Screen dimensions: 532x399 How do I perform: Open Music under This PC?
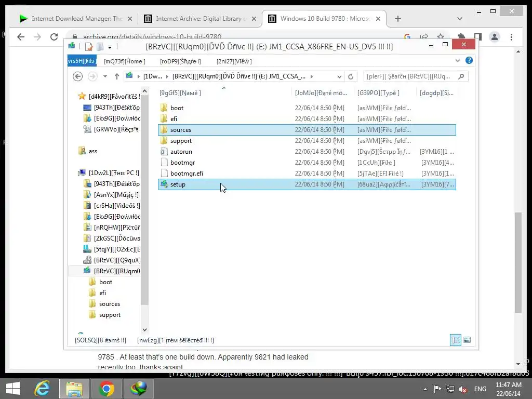[111, 195]
